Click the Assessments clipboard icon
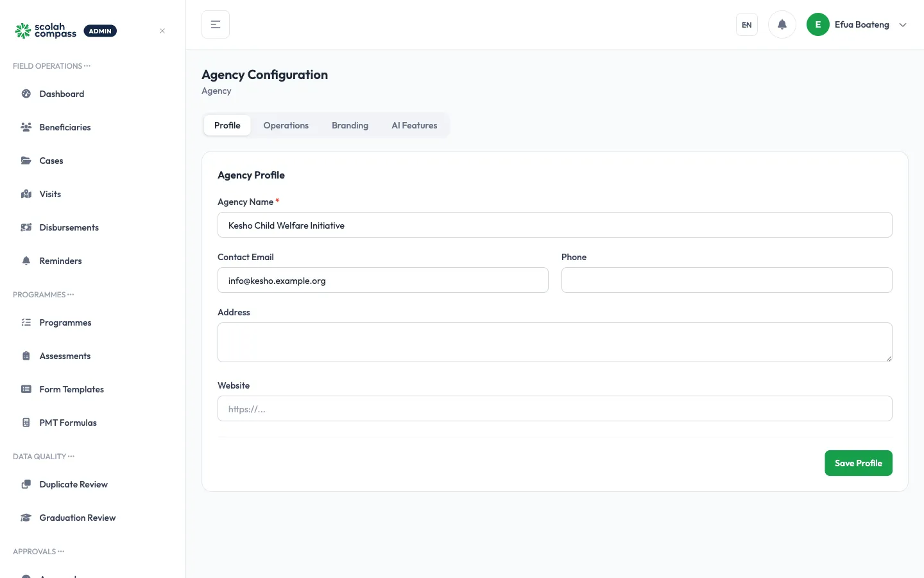924x578 pixels. (x=26, y=356)
